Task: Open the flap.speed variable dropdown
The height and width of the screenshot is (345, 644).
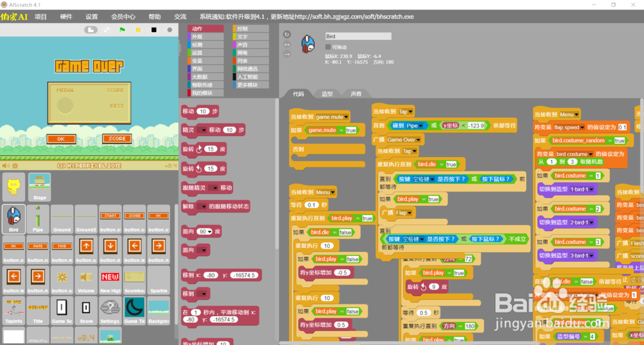Action: click(x=582, y=127)
